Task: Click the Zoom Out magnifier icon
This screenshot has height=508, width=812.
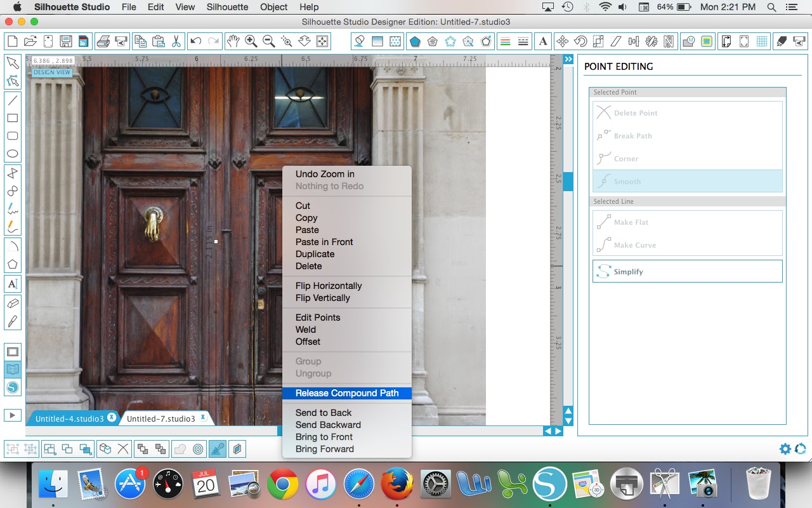Action: click(269, 41)
